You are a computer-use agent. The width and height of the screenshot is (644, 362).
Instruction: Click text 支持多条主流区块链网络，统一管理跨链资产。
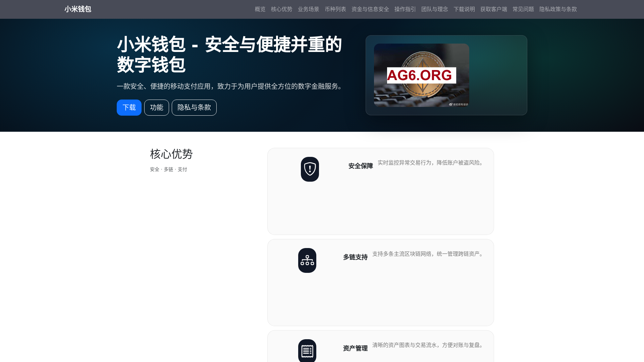429,254
